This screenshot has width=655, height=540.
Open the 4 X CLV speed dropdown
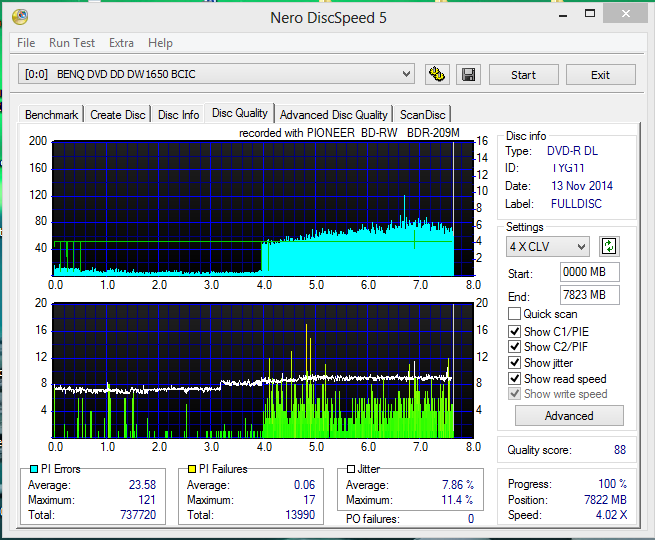tap(548, 246)
